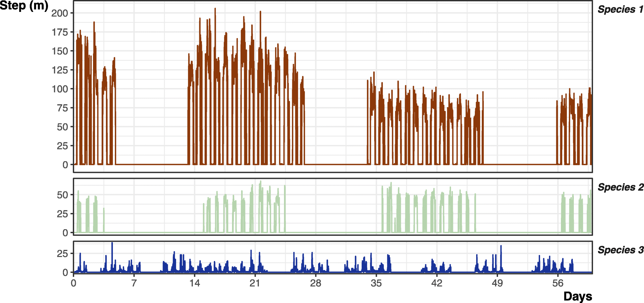Click the 150 tick label
Screen dimensions: 644x303
click(60, 51)
